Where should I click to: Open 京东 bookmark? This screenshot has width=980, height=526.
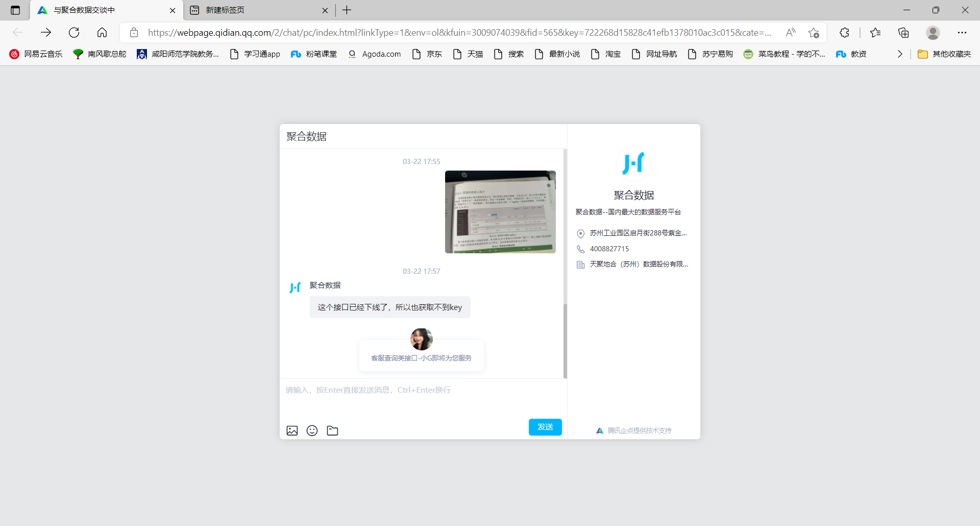click(427, 54)
